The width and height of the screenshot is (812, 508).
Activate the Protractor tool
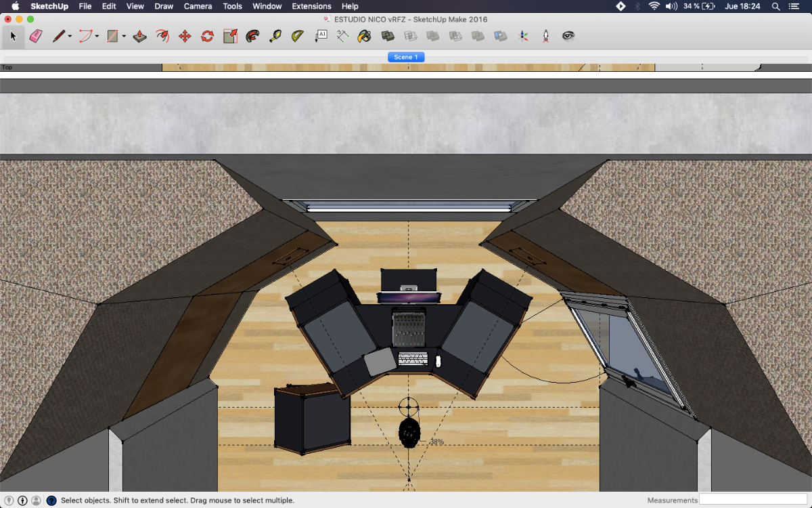(298, 36)
